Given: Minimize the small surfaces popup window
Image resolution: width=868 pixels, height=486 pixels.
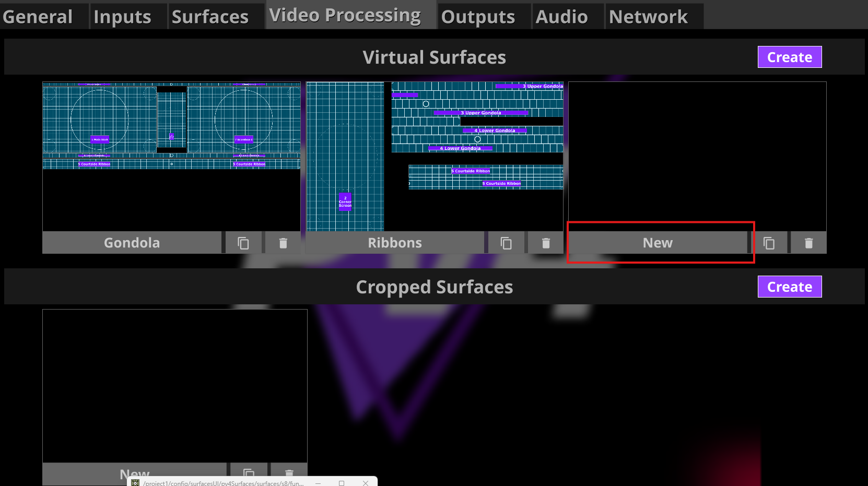Looking at the screenshot, I should coord(318,483).
